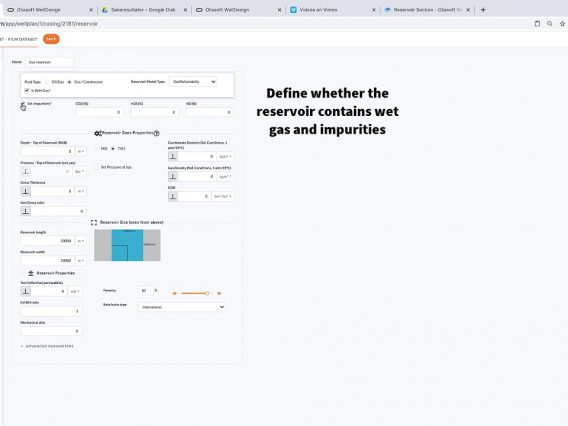Viewport: 568px width, 426px height.
Task: Click the H2S (%) input field
Action: pos(155,112)
